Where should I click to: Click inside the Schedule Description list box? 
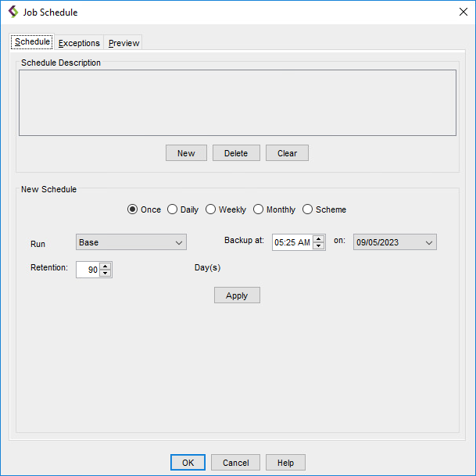237,103
